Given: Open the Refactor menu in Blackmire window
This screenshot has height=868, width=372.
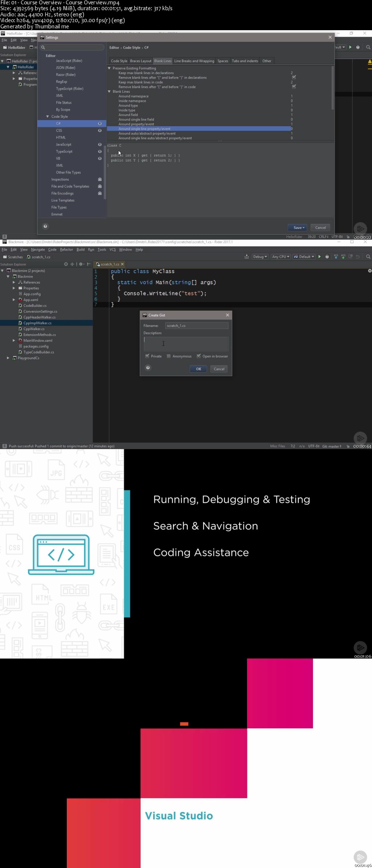Looking at the screenshot, I should tap(66, 249).
